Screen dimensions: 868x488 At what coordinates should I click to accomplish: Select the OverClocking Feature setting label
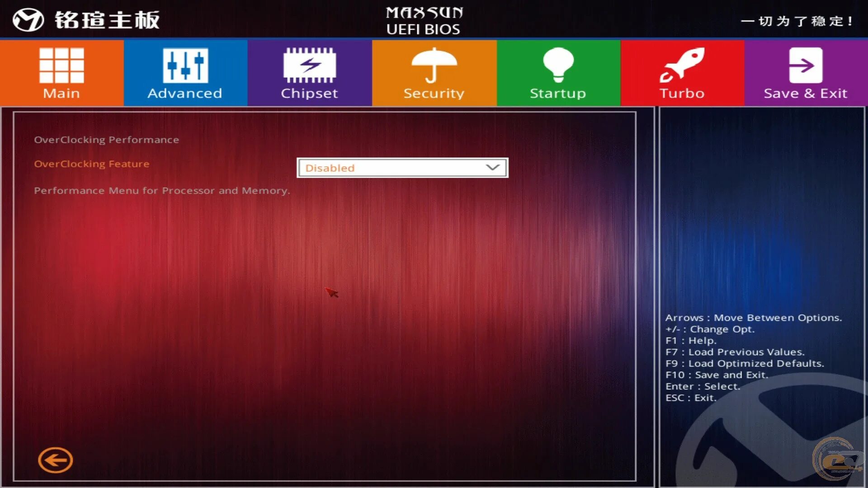coord(91,164)
